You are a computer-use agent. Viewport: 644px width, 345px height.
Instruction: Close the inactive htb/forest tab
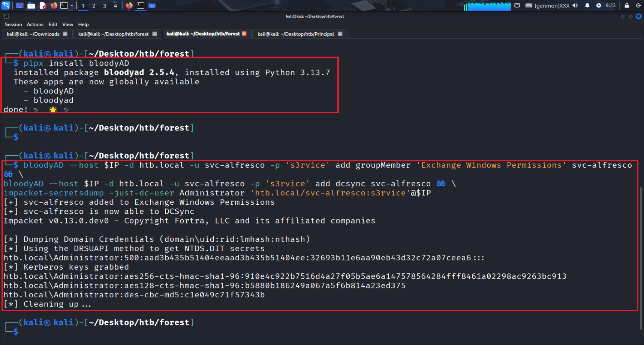click(x=154, y=34)
